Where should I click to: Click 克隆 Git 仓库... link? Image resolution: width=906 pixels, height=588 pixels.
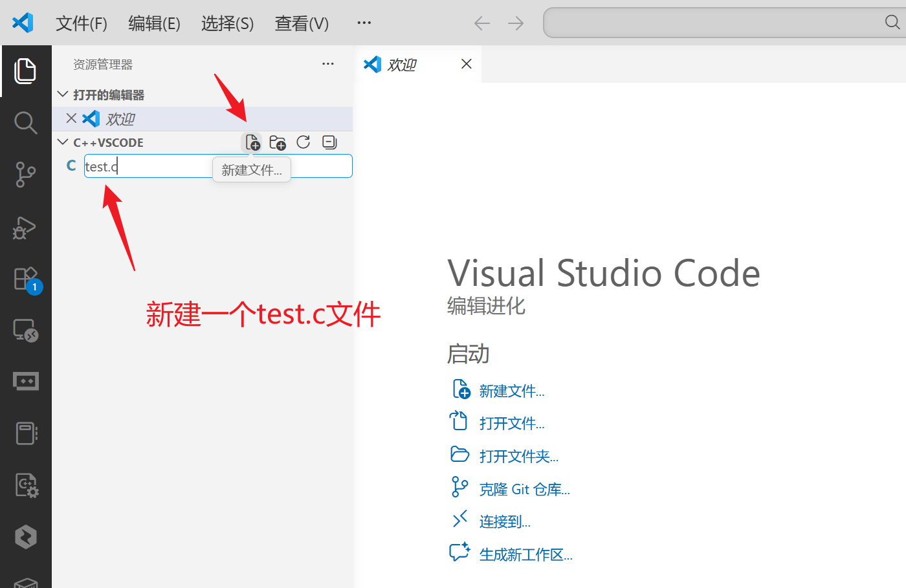[524, 490]
